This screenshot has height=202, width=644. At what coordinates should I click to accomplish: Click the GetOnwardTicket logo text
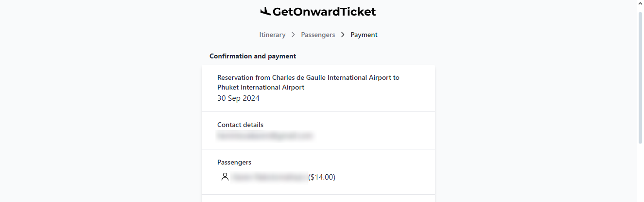324,12
